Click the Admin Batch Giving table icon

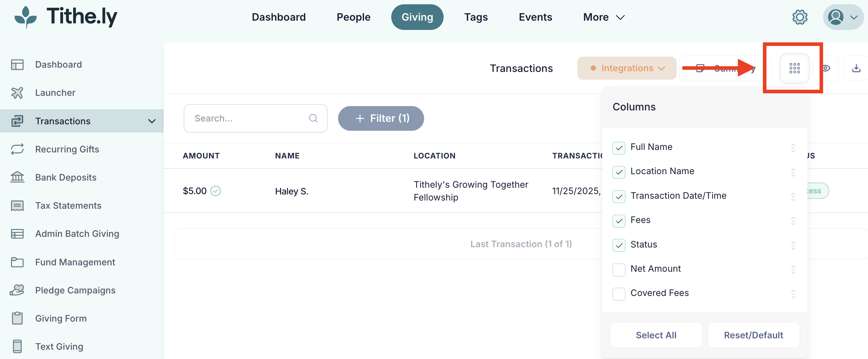click(x=17, y=234)
